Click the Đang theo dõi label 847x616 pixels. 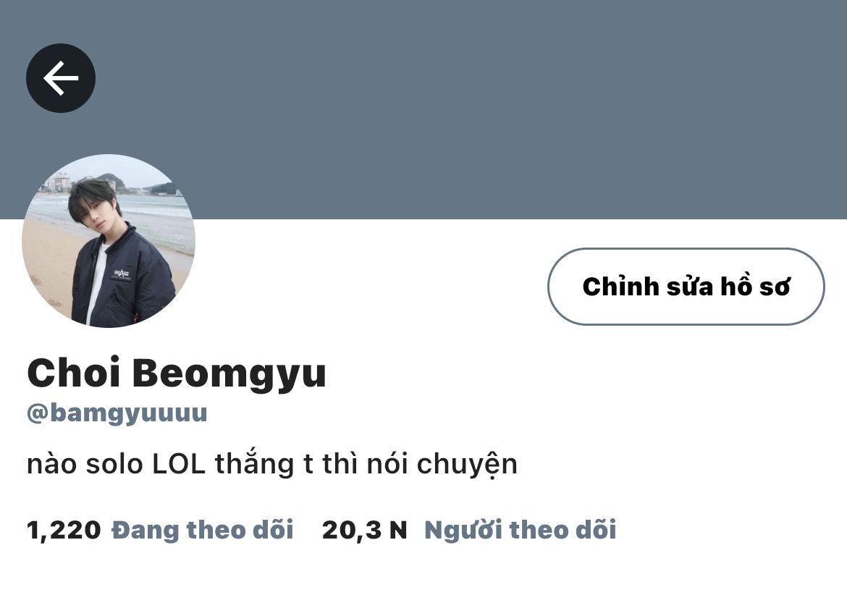coord(203,530)
